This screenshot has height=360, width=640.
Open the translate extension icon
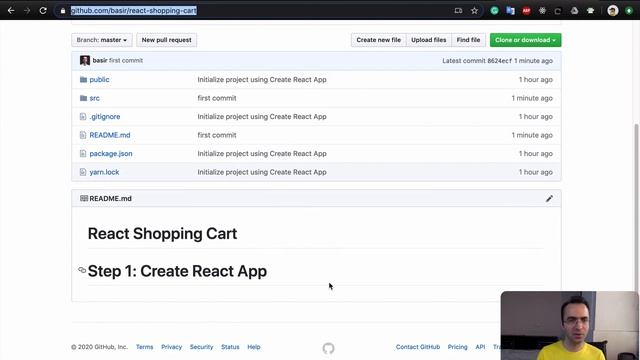510,11
